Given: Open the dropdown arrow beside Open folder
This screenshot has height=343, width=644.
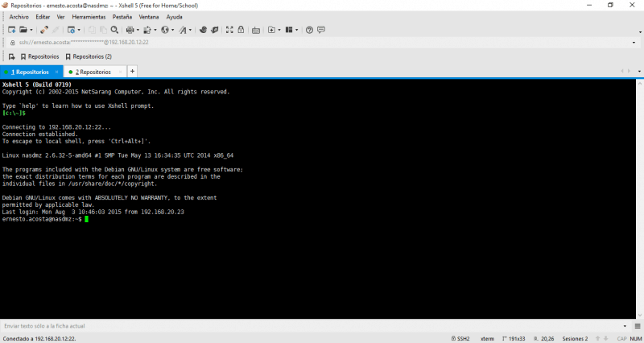Looking at the screenshot, I should coord(31,30).
